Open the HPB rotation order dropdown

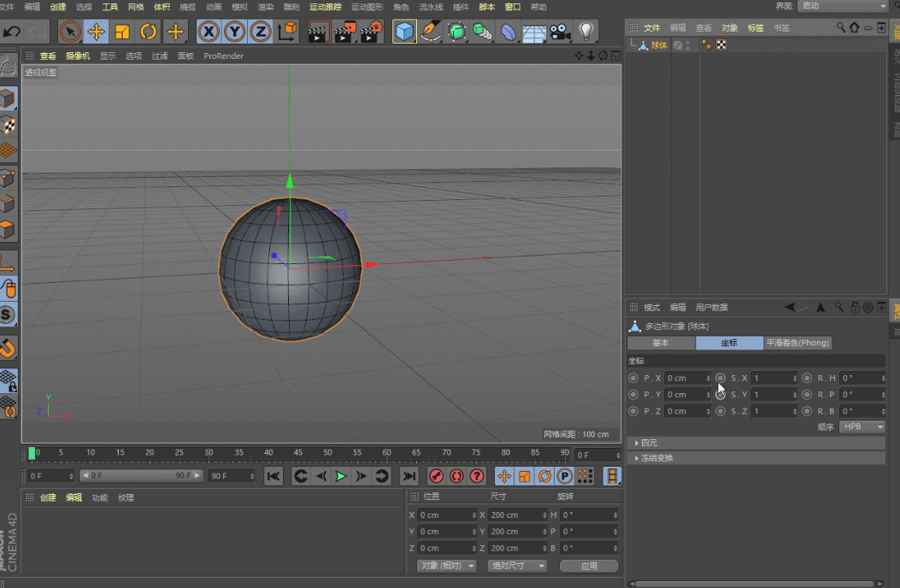pos(862,426)
